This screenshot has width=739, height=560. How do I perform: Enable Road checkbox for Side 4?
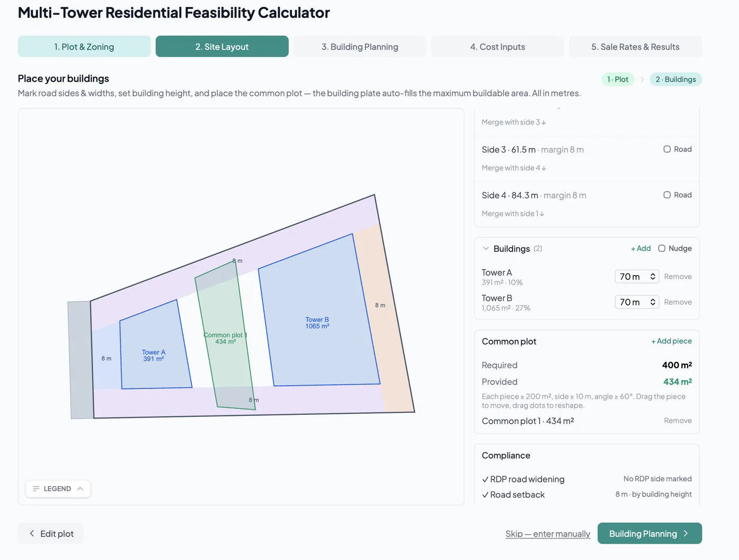pyautogui.click(x=667, y=195)
